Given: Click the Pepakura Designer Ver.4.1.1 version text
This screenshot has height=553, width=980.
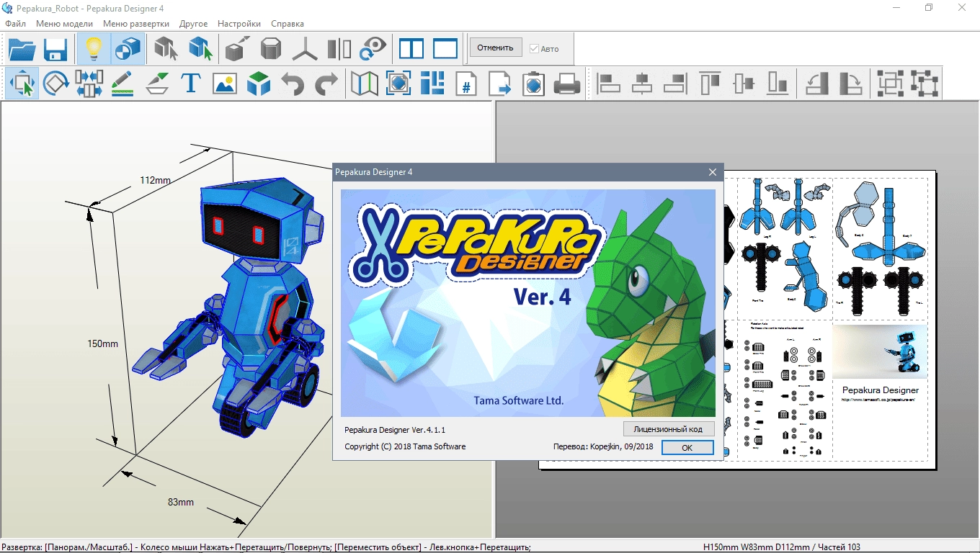Looking at the screenshot, I should [x=395, y=430].
